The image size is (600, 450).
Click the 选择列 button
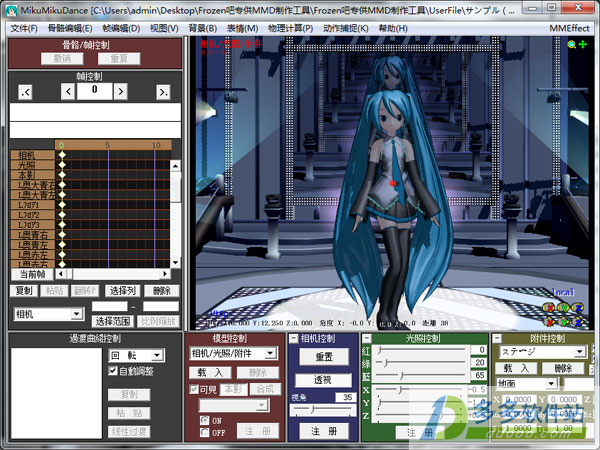click(122, 291)
